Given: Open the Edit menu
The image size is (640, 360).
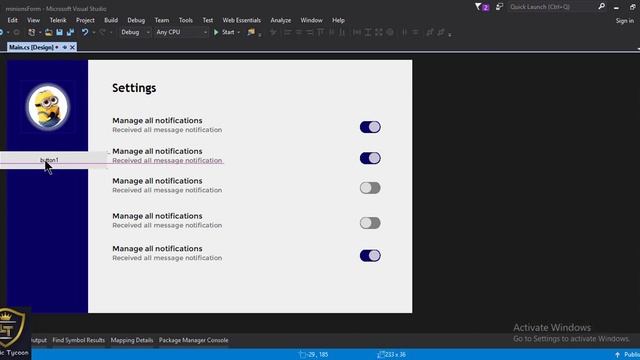Looking at the screenshot, I should (12, 20).
